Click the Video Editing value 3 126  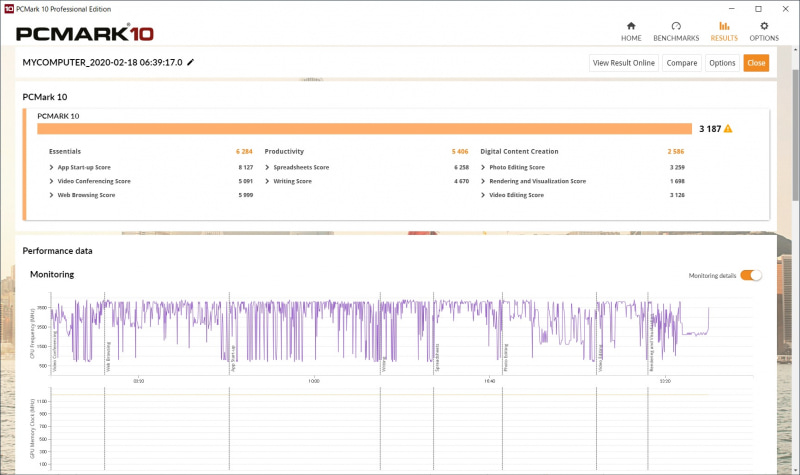pyautogui.click(x=677, y=195)
